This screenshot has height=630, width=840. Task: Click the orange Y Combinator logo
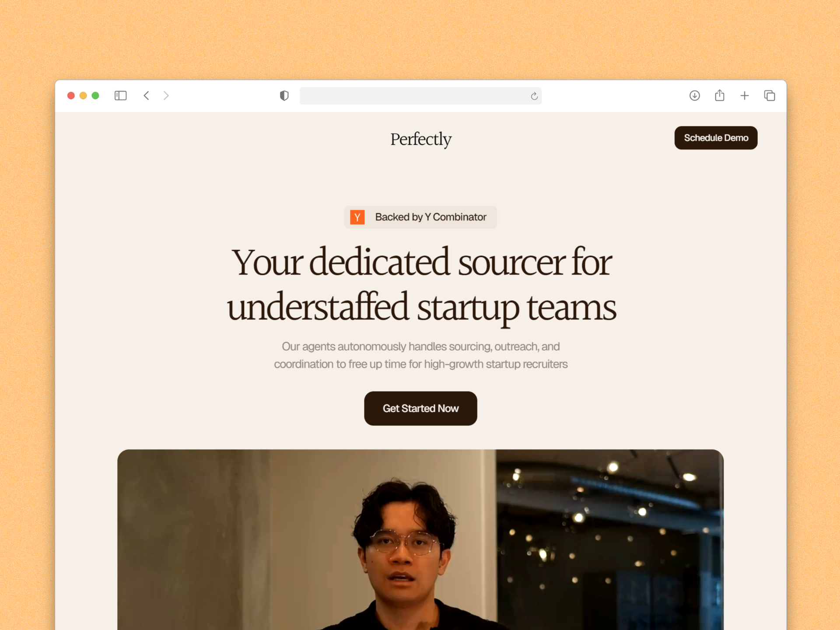pyautogui.click(x=357, y=217)
